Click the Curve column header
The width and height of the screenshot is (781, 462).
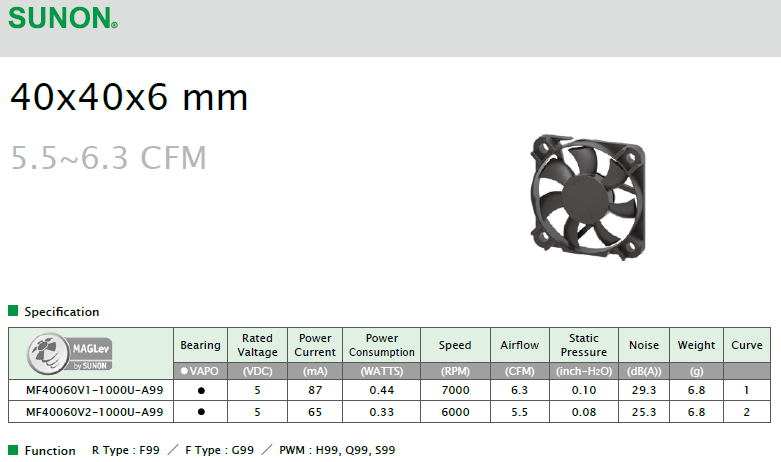pyautogui.click(x=747, y=345)
